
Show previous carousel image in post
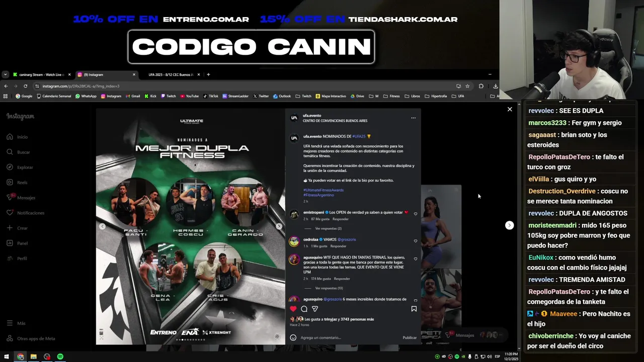pyautogui.click(x=102, y=226)
